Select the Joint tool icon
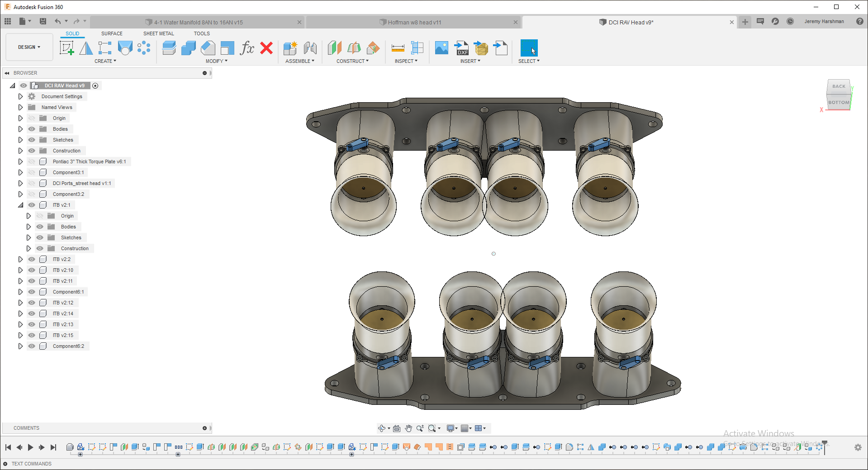This screenshot has height=470, width=868. pos(310,48)
